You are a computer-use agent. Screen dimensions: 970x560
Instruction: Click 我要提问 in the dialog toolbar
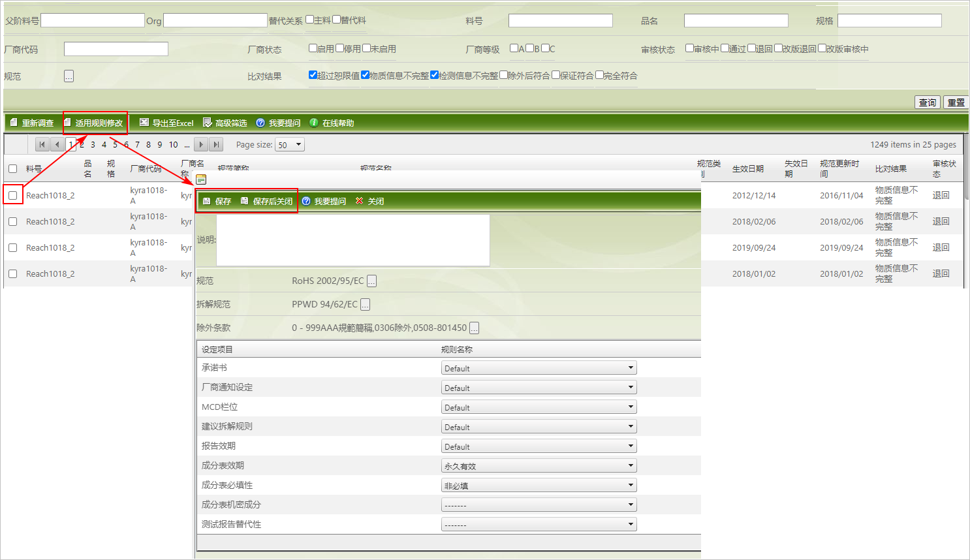click(324, 201)
